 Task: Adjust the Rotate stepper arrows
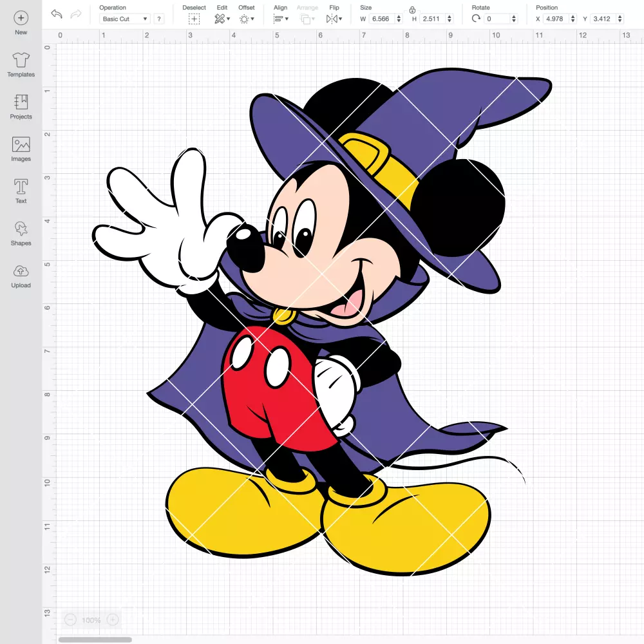(514, 19)
